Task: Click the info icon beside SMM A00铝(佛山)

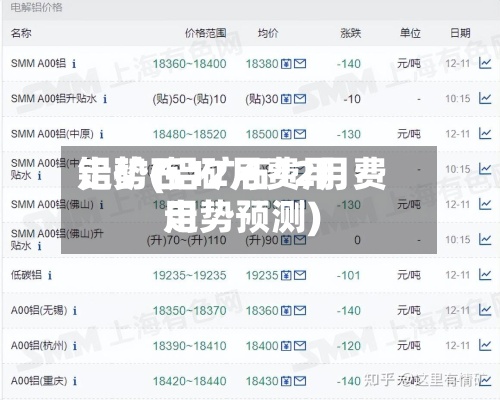Action: pyautogui.click(x=102, y=205)
